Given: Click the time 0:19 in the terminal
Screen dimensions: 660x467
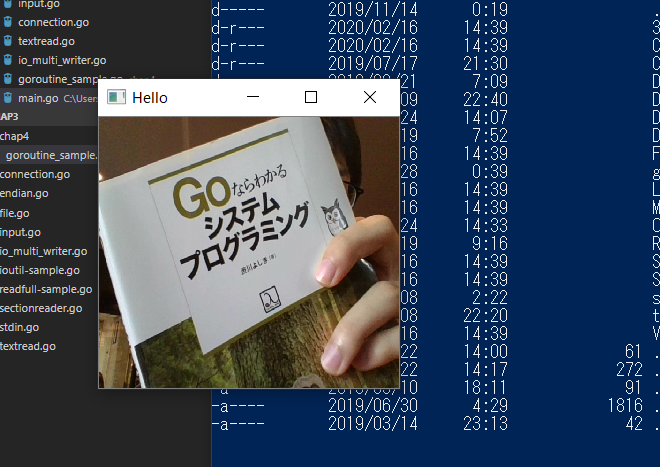Looking at the screenshot, I should click(490, 9).
